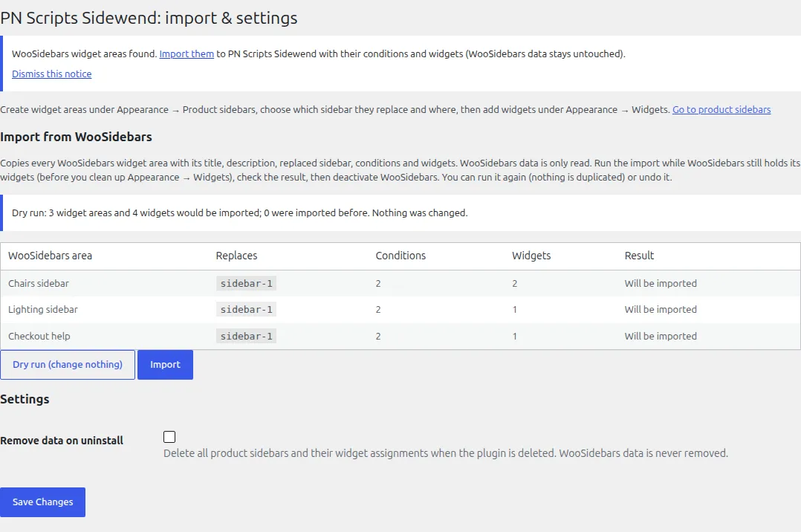
Task: Click 'Conditions' column header
Action: 400,256
